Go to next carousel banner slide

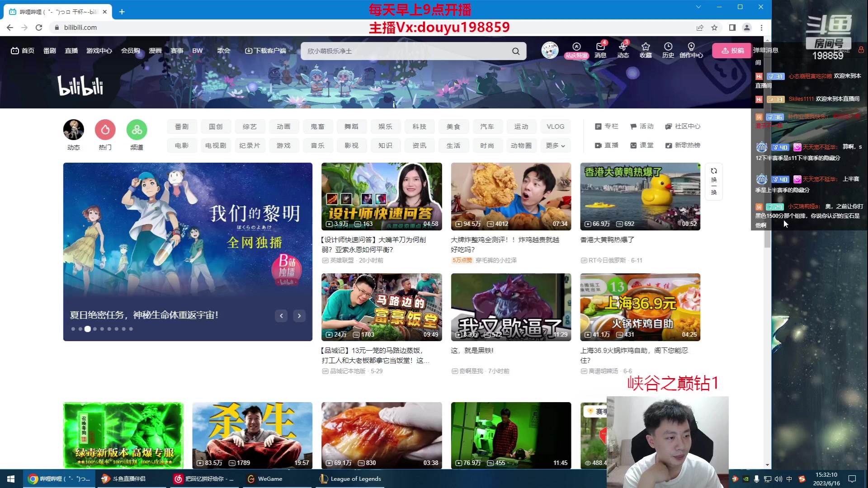coord(299,316)
